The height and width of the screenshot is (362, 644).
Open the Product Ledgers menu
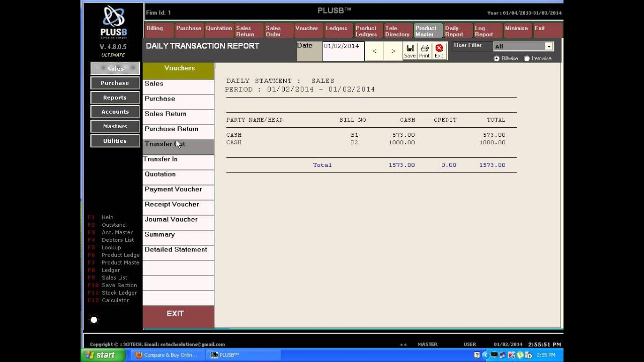coord(368,31)
